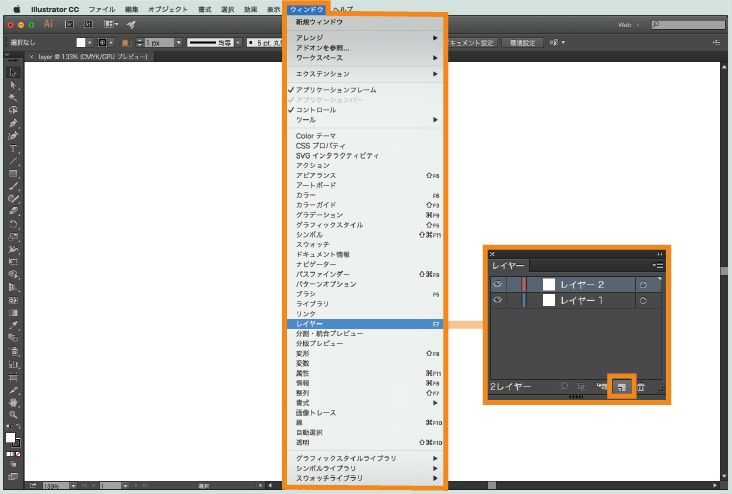Click the create new layer icon

click(x=621, y=387)
